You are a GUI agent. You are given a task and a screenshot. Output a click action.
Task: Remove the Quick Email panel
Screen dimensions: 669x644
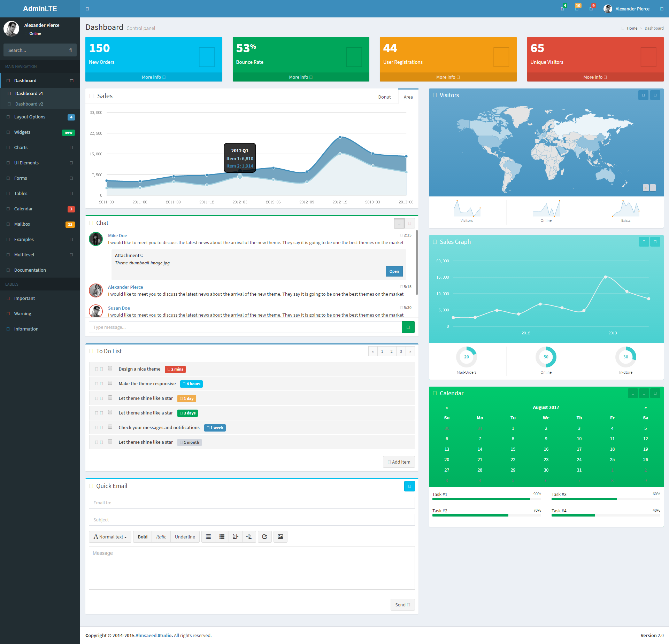(x=409, y=486)
